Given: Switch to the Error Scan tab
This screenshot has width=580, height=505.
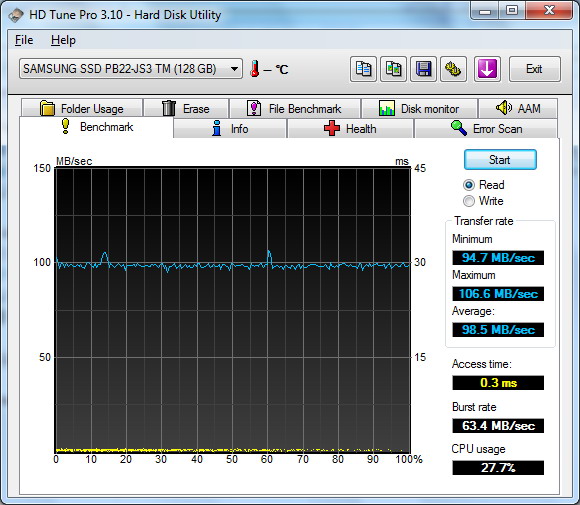Looking at the screenshot, I should 486,129.
